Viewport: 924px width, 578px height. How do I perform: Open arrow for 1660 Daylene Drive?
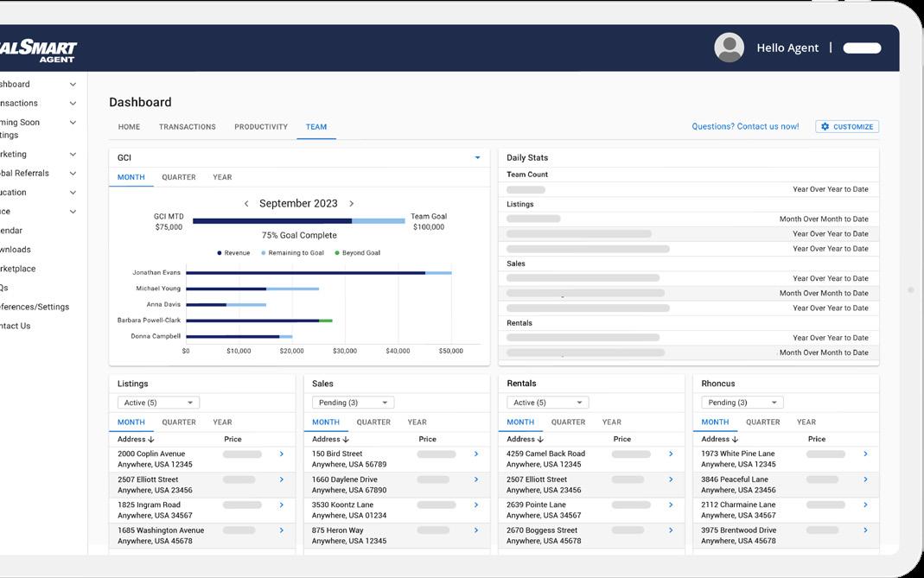click(x=476, y=480)
